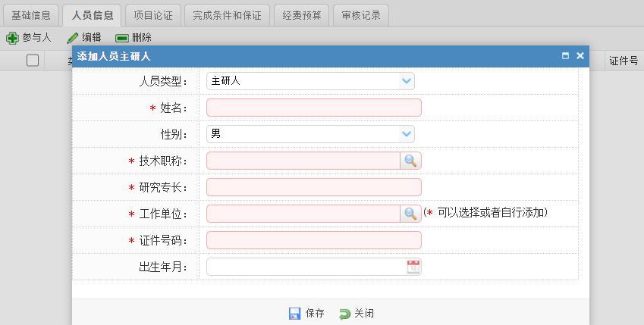
Task: Open the 工作单位 search magnifier
Action: click(410, 214)
